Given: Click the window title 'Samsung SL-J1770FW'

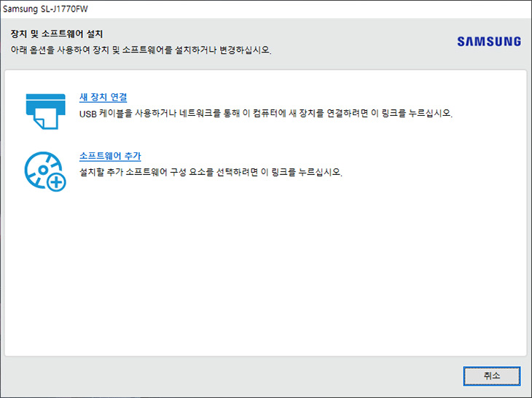Looking at the screenshot, I should click(x=45, y=9).
